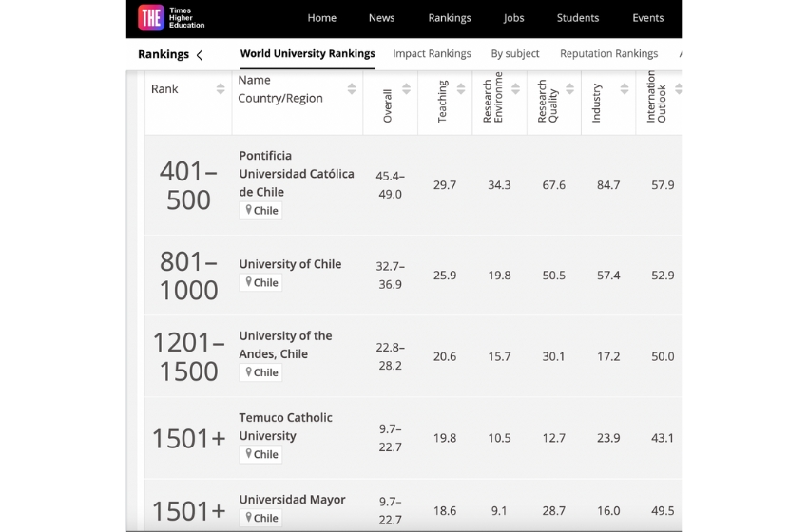Screen dimensions: 808x532
Task: Open University of Chile profile link
Action: click(x=290, y=264)
